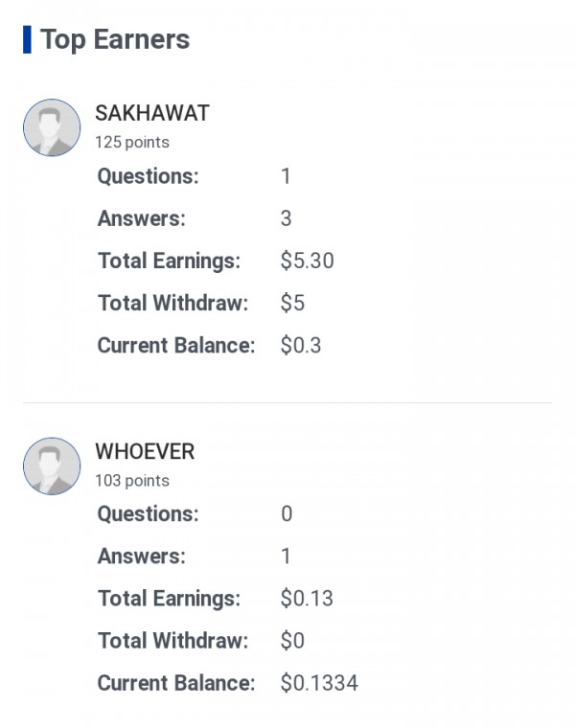Click SAKHAWAT's profile avatar icon

52,127
